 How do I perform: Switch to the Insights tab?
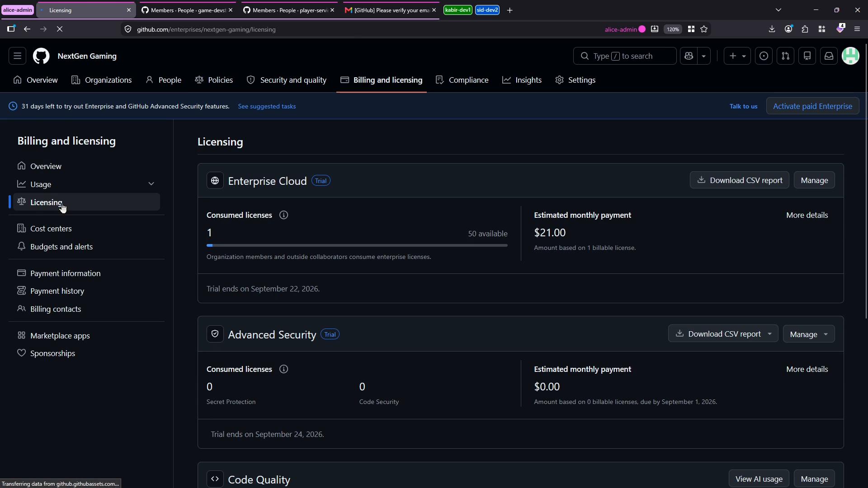pyautogui.click(x=522, y=80)
